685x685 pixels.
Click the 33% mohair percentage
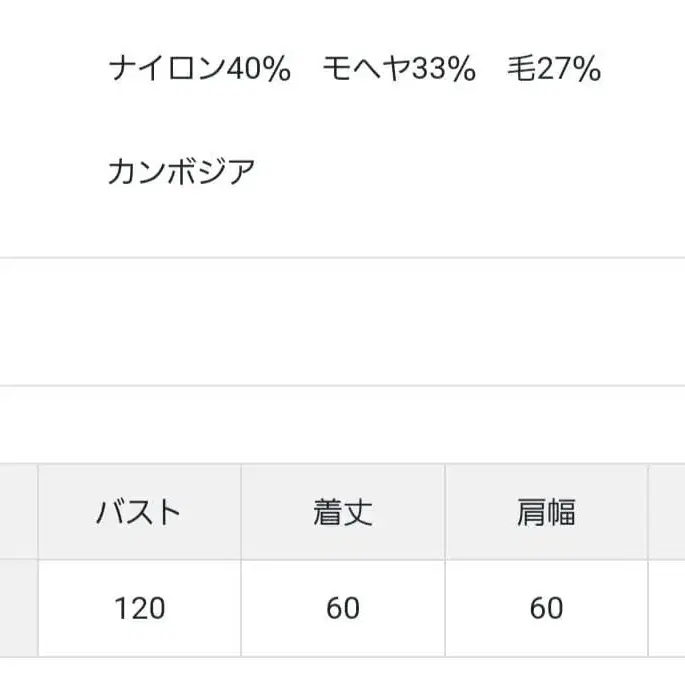pos(441,69)
